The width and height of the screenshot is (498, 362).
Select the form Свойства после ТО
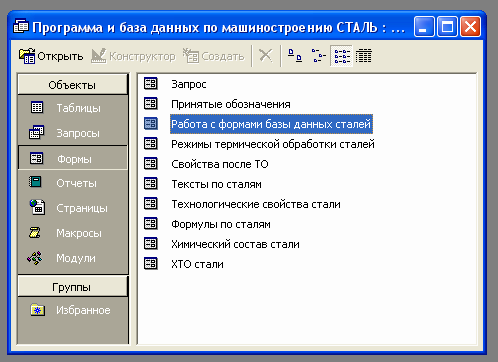coord(220,164)
